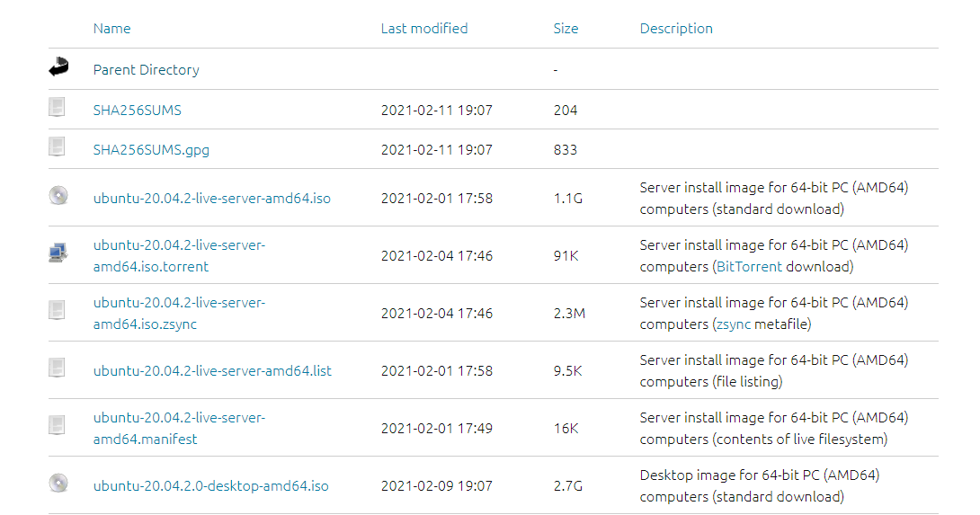The image size is (980, 515).
Task: Follow the zsync link in the description
Action: [x=733, y=324]
